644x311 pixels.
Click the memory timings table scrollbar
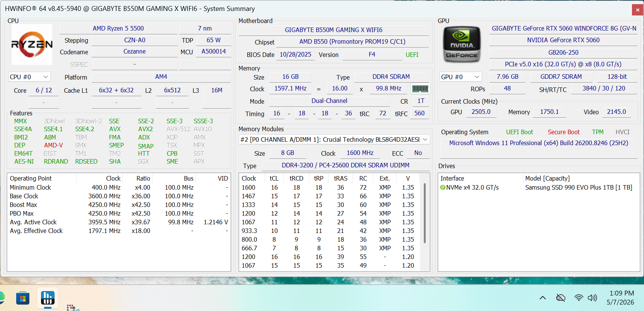[x=425, y=213]
